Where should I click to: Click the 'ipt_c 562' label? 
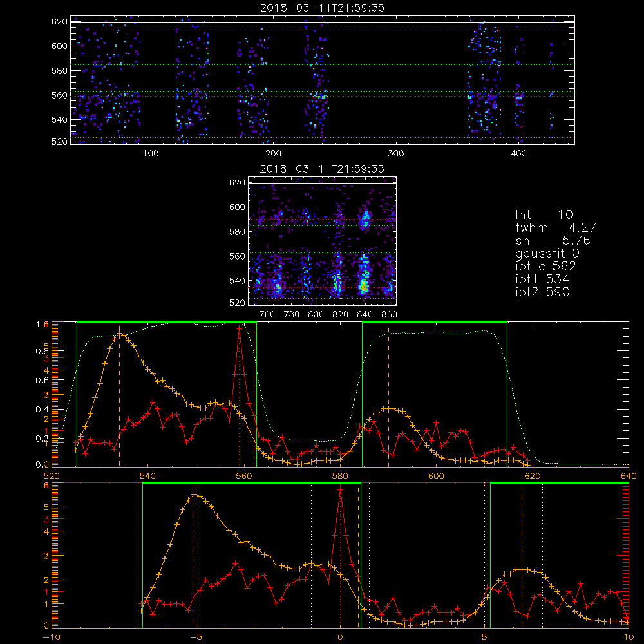[545, 267]
